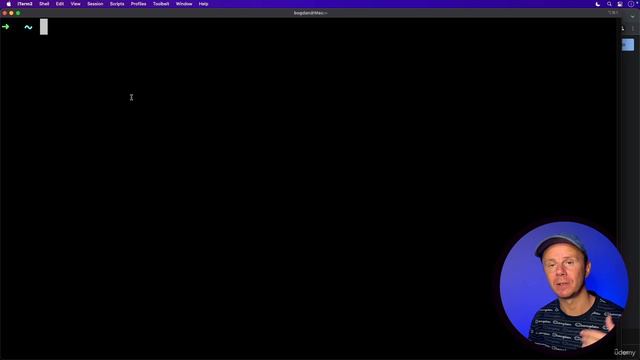The height and width of the screenshot is (360, 640).
Task: Click the instructor webcam circle overlay
Action: tap(564, 285)
